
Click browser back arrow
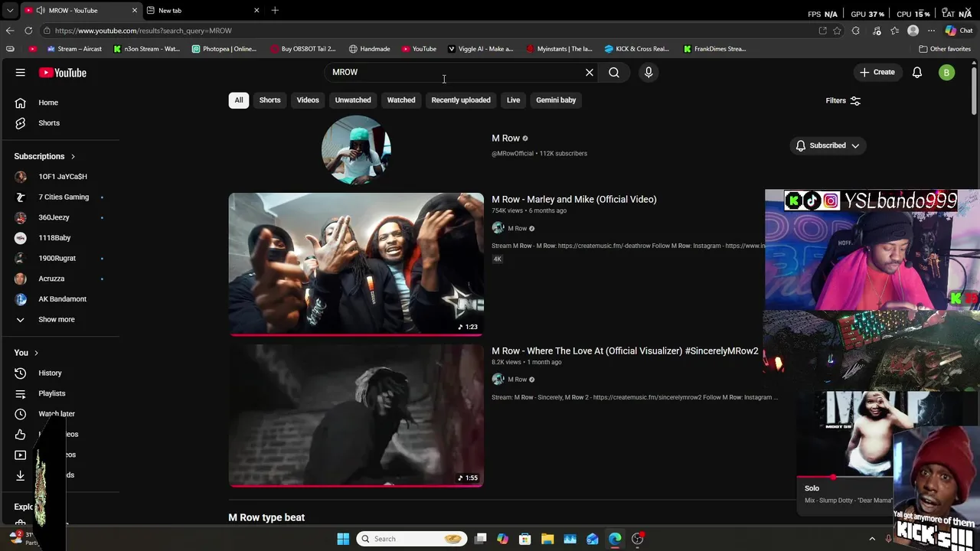click(x=10, y=31)
